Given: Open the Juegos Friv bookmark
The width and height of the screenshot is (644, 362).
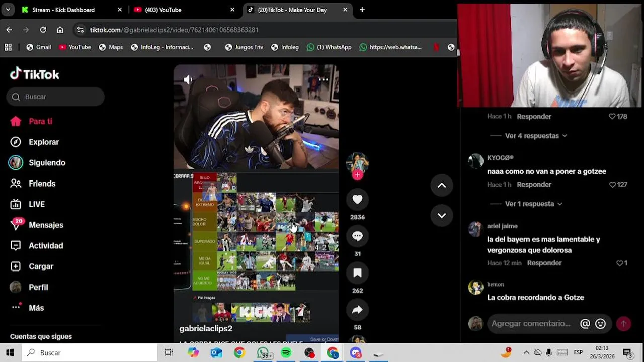Looking at the screenshot, I should pos(244,47).
